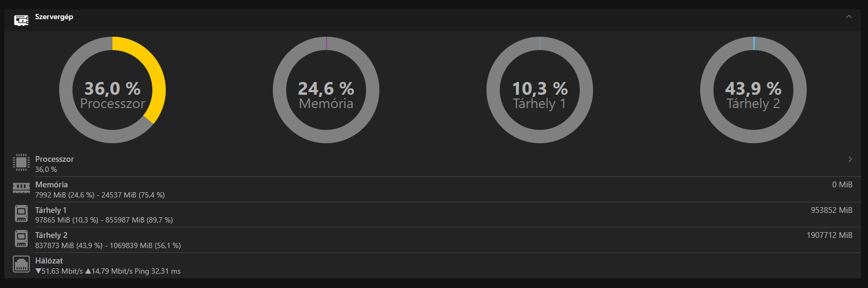
Task: Click the Tárhely 1 disk icon
Action: [x=21, y=213]
